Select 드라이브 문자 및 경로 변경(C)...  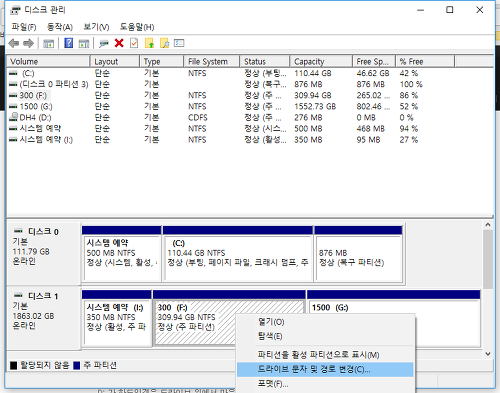(x=325, y=370)
